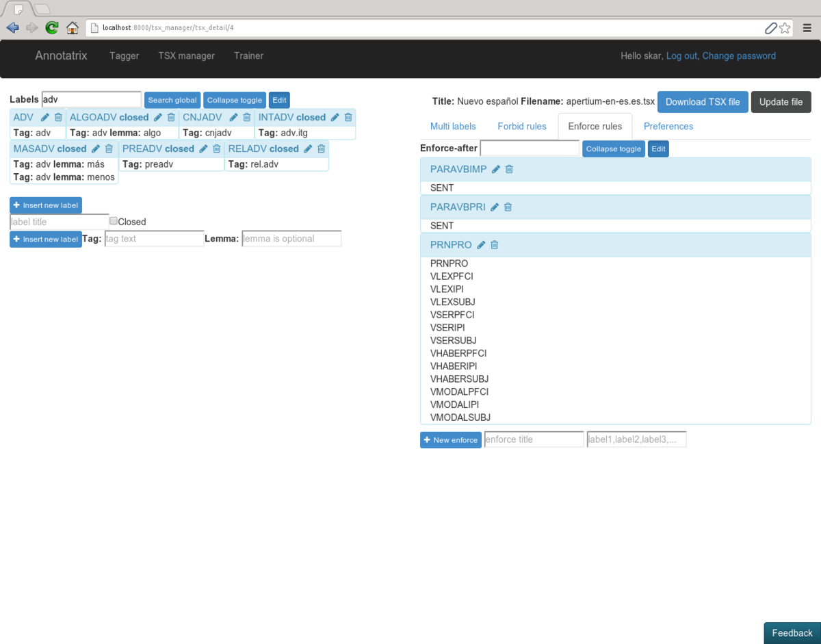Viewport: 821px width, 644px height.
Task: Open TSX manager in the navigation bar
Action: click(186, 56)
